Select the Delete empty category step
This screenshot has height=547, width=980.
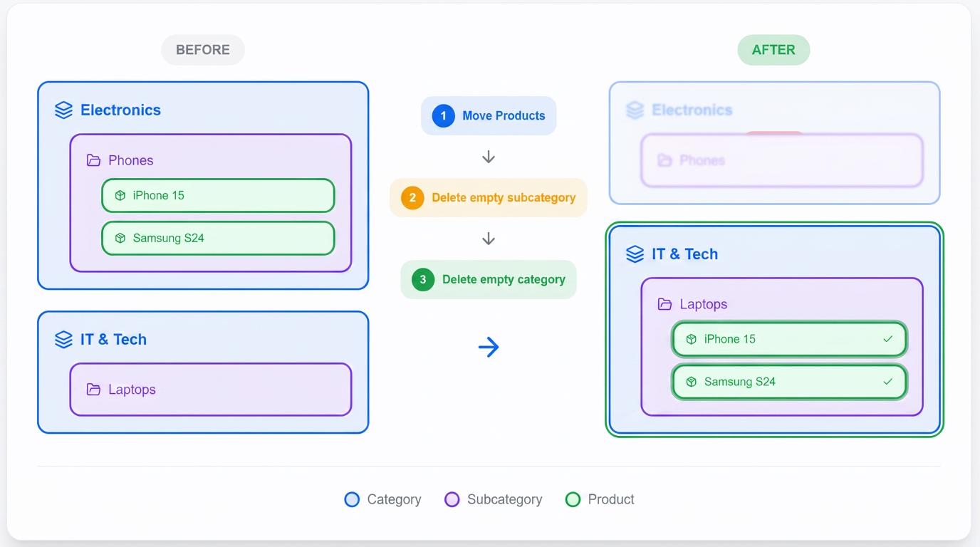point(489,279)
